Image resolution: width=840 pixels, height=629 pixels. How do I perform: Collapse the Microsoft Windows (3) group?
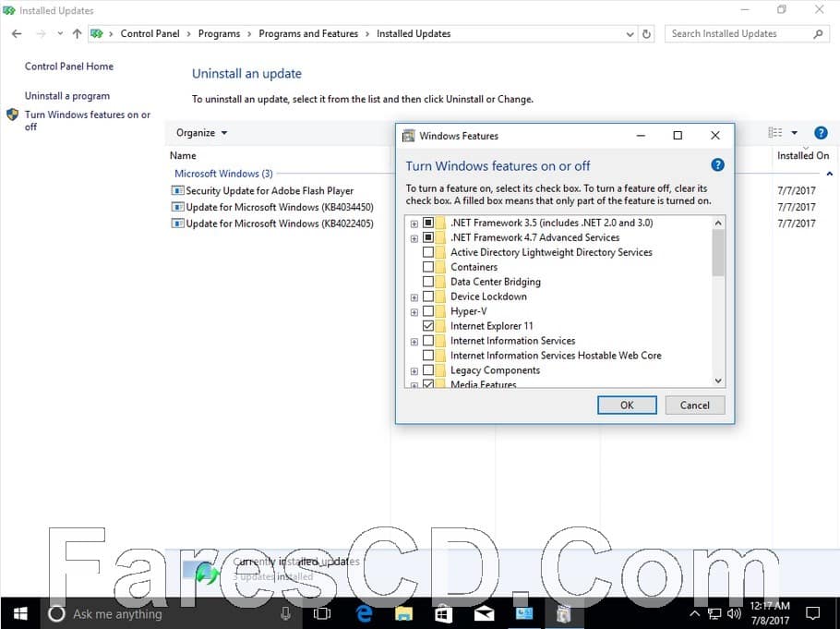point(829,174)
